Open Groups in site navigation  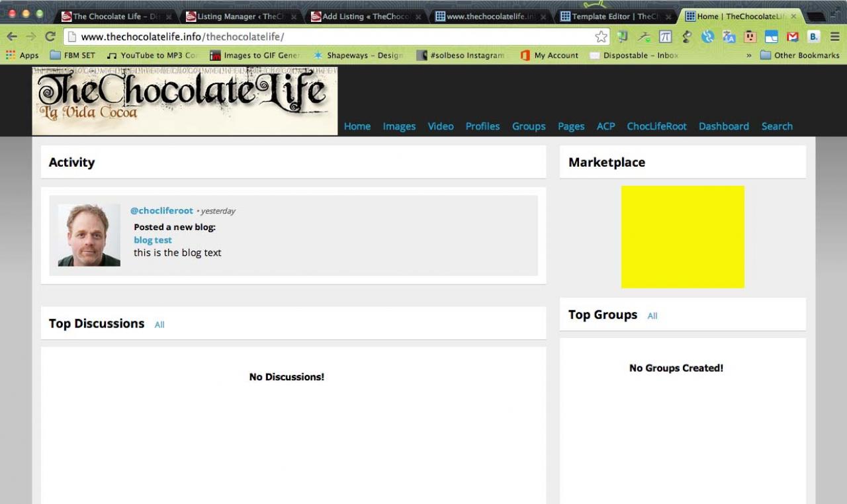(x=529, y=126)
